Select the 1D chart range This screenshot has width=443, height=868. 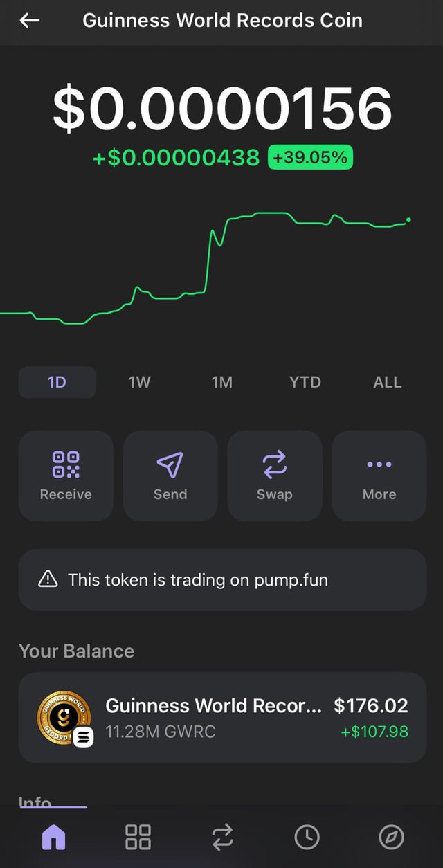(x=57, y=382)
